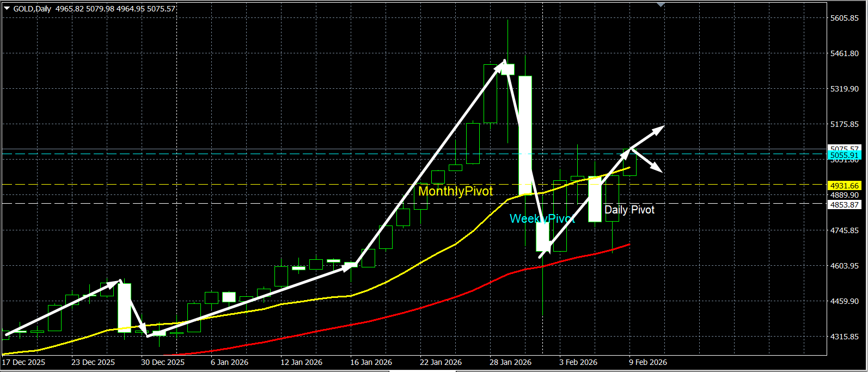Select the GOLD,Daily chart title text
This screenshot has height=372, width=868.
pyautogui.click(x=32, y=9)
